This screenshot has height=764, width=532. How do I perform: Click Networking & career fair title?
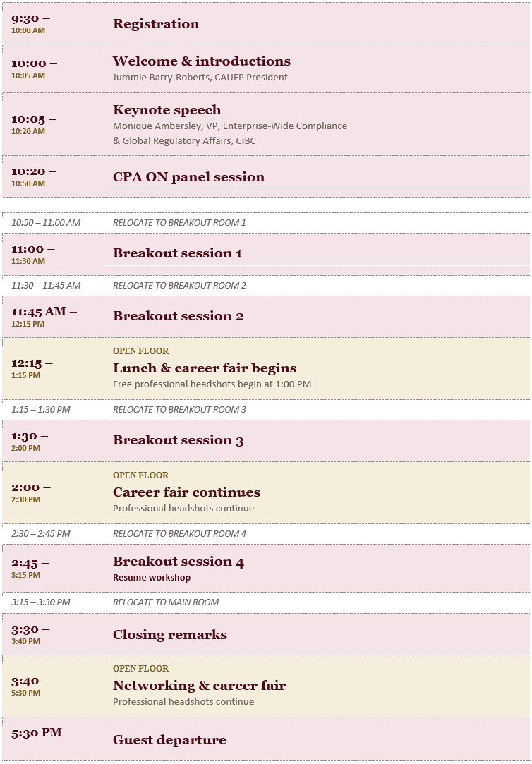199,686
